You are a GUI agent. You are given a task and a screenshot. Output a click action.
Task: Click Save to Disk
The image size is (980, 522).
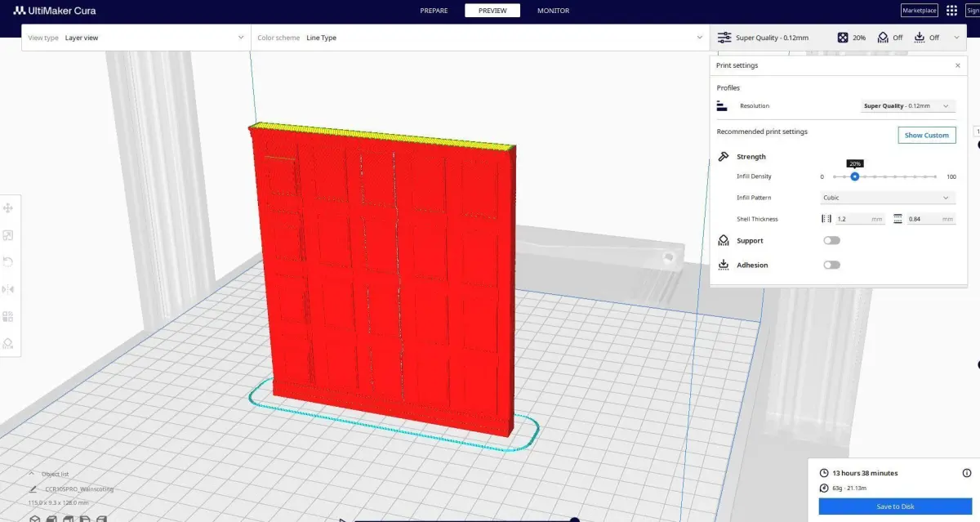point(895,506)
